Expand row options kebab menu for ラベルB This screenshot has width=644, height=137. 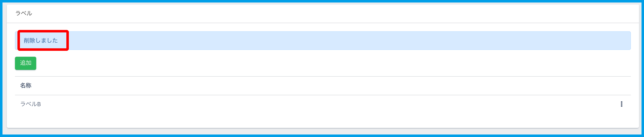[622, 104]
